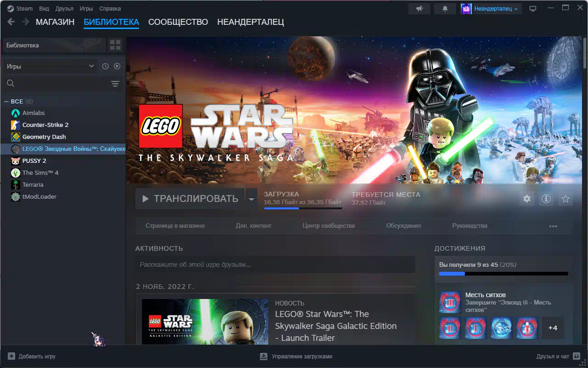Viewport: 588px width, 368px height.
Task: Show ready-to-play games filter icon
Action: click(x=117, y=66)
